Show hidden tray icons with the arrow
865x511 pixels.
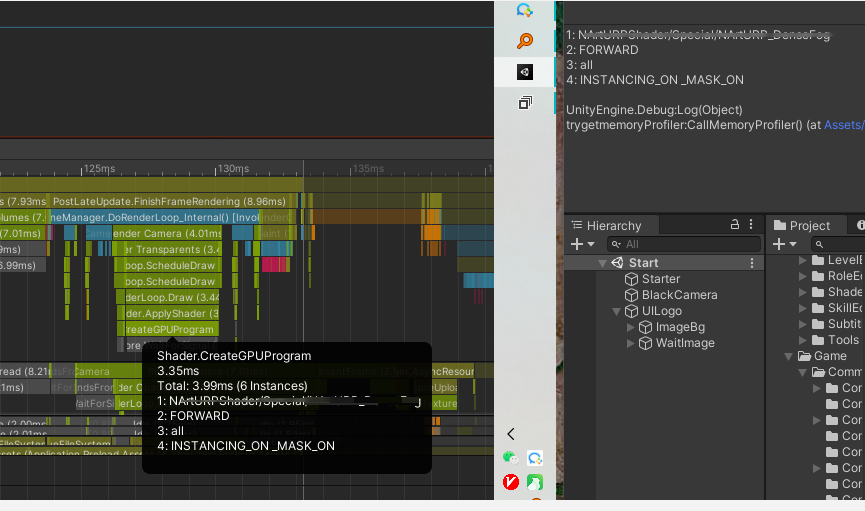(x=511, y=434)
